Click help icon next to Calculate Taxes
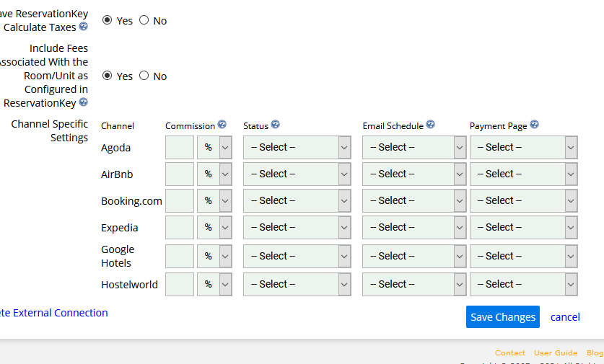Image resolution: width=604 pixels, height=364 pixels. pos(84,27)
